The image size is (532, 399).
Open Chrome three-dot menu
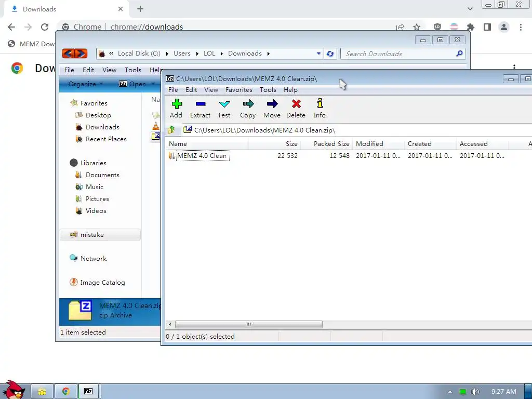click(x=521, y=27)
